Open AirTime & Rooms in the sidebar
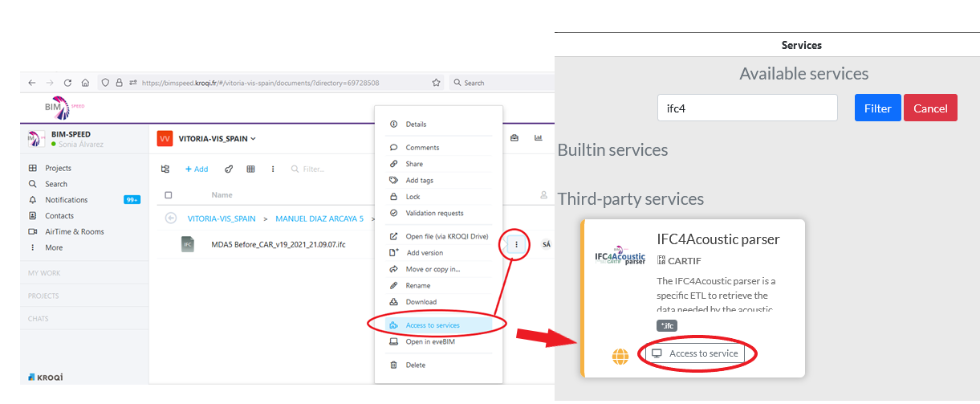This screenshot has width=980, height=404. coord(75,232)
